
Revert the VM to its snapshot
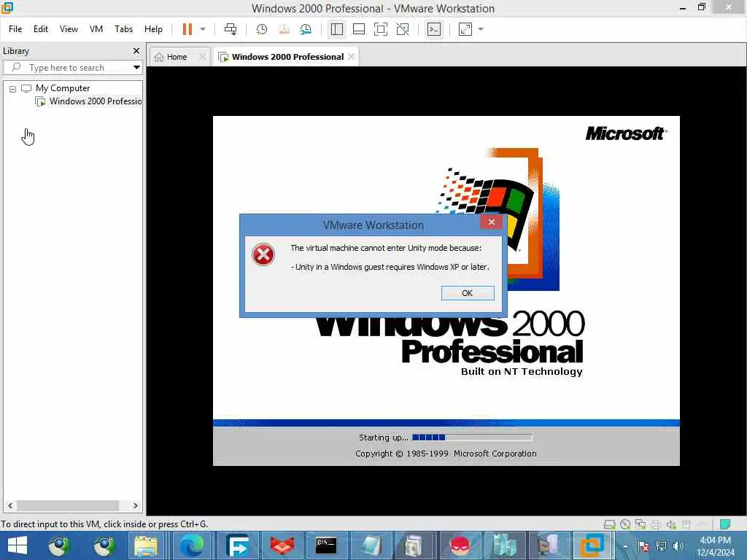pos(284,29)
